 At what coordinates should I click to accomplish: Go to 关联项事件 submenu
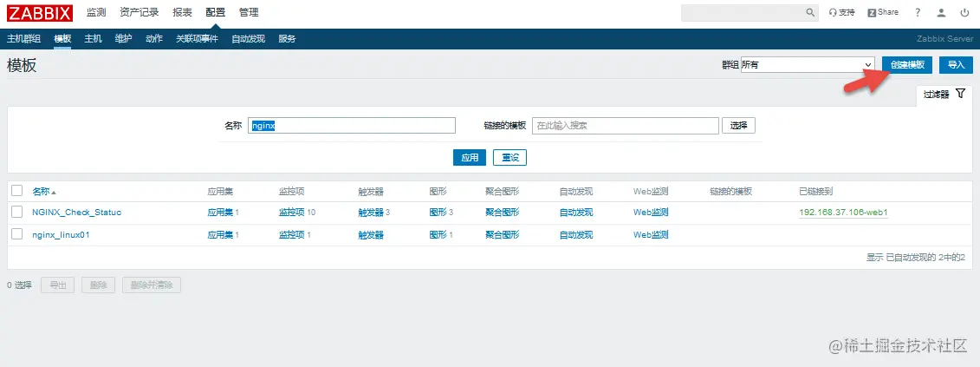(197, 39)
